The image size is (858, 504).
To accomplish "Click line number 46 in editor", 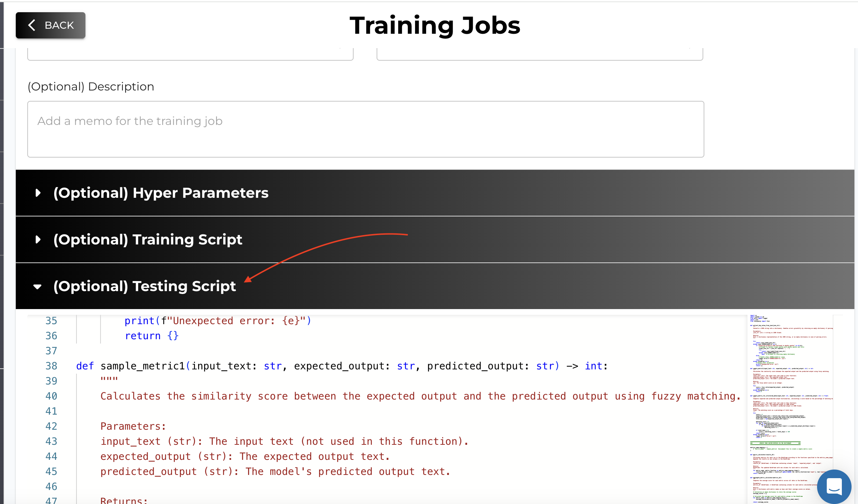I will pos(51,486).
